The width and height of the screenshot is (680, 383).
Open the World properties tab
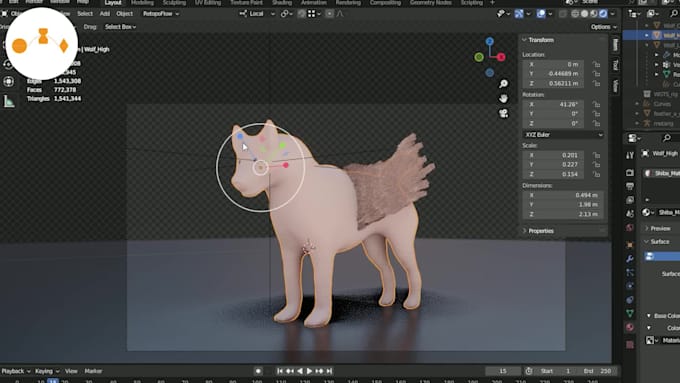coord(630,228)
